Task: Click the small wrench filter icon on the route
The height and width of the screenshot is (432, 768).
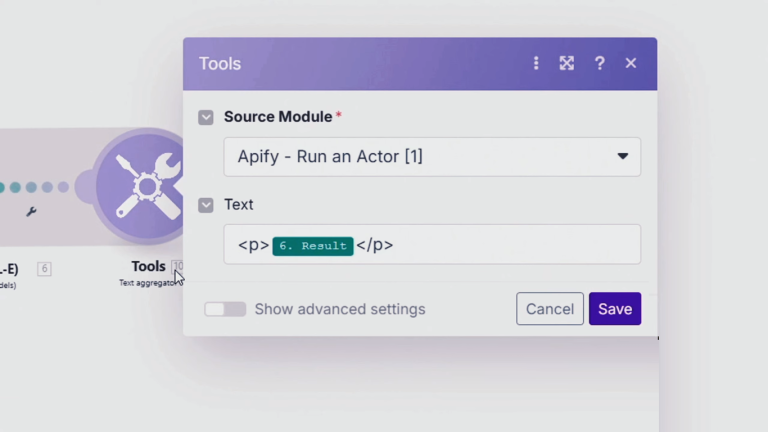Action: tap(31, 212)
